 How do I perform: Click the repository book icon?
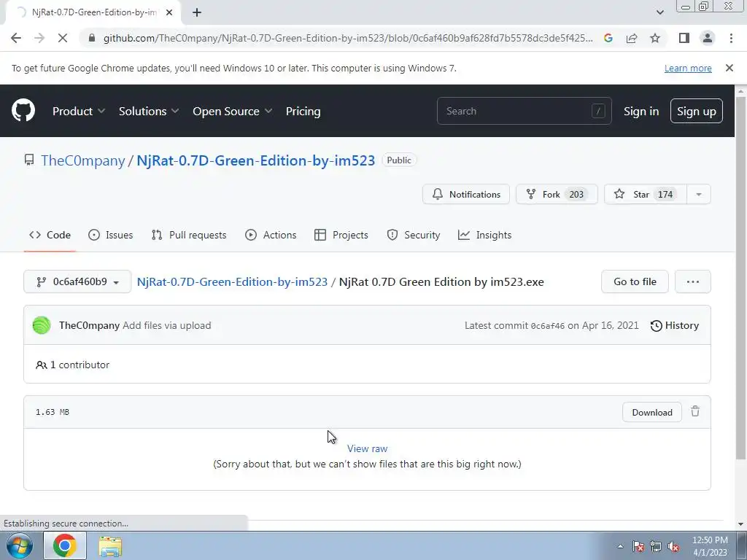[29, 160]
